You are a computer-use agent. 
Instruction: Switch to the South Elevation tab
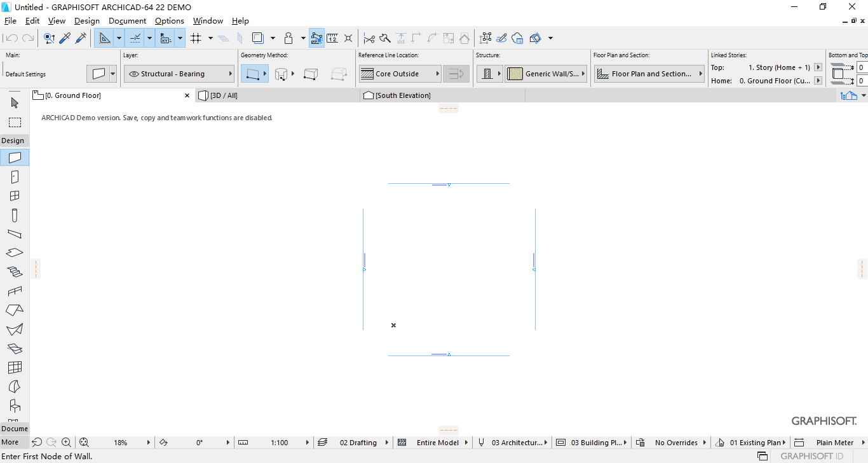442,95
